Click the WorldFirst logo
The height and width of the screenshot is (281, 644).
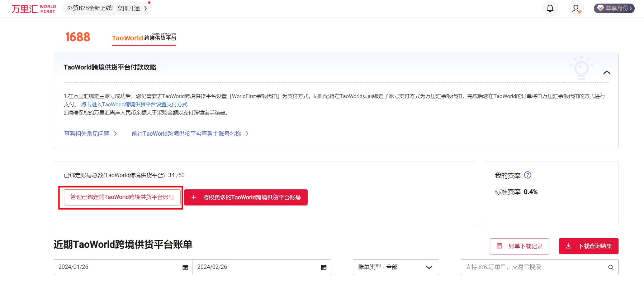click(34, 9)
